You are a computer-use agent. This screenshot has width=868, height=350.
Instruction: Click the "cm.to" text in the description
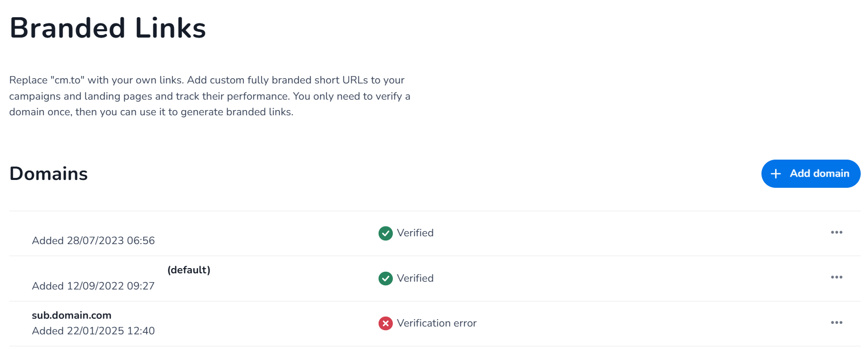pyautogui.click(x=67, y=80)
